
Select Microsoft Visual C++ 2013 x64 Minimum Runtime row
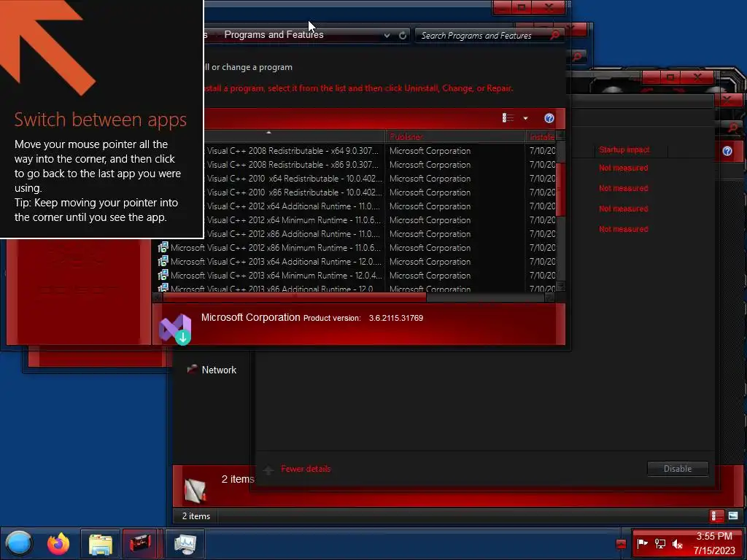tap(355, 275)
